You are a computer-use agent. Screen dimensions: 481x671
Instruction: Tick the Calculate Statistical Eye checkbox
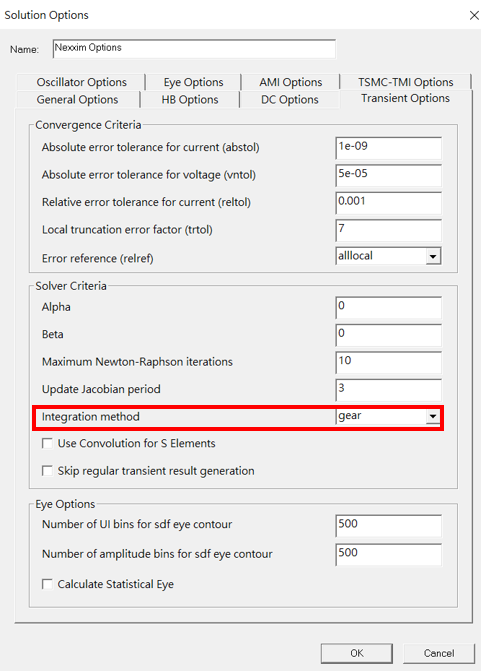[47, 584]
